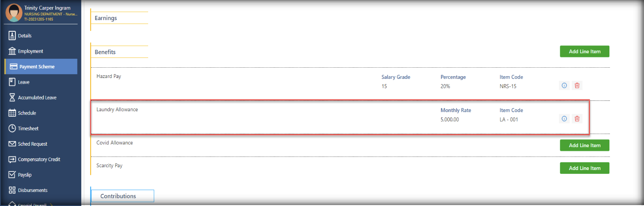View info for Hazard Pay item

pos(564,86)
